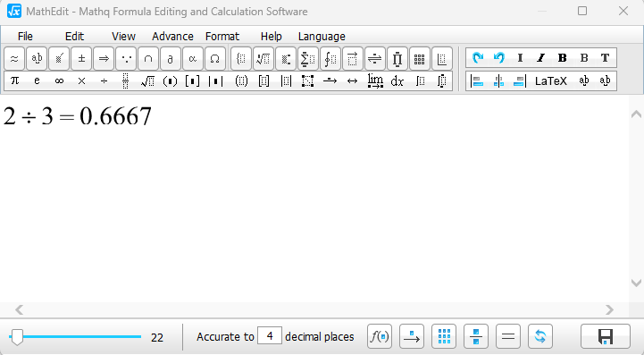644x355 pixels.
Task: Insert square brackets template
Action: click(192, 81)
